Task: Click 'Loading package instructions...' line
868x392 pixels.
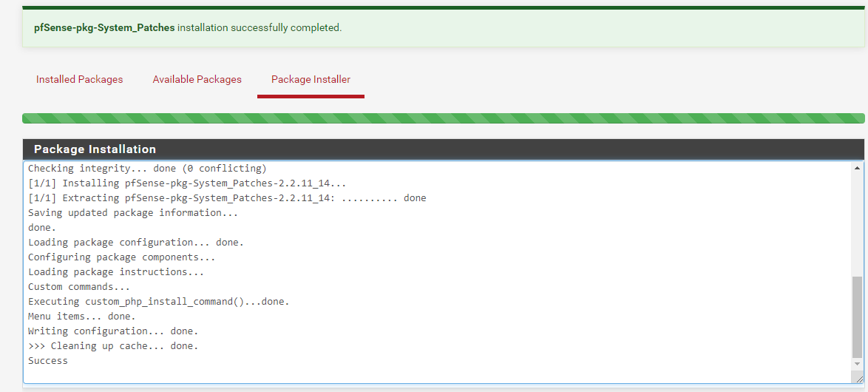Action: (116, 272)
